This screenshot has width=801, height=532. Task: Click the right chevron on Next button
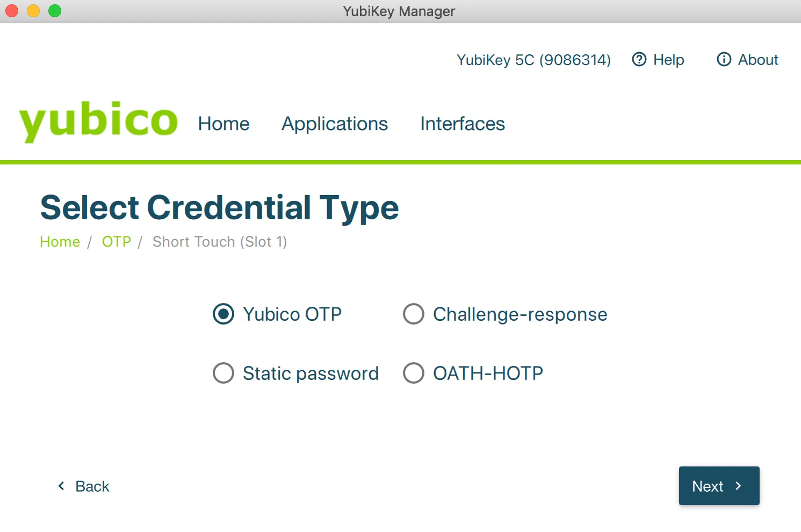coord(738,486)
